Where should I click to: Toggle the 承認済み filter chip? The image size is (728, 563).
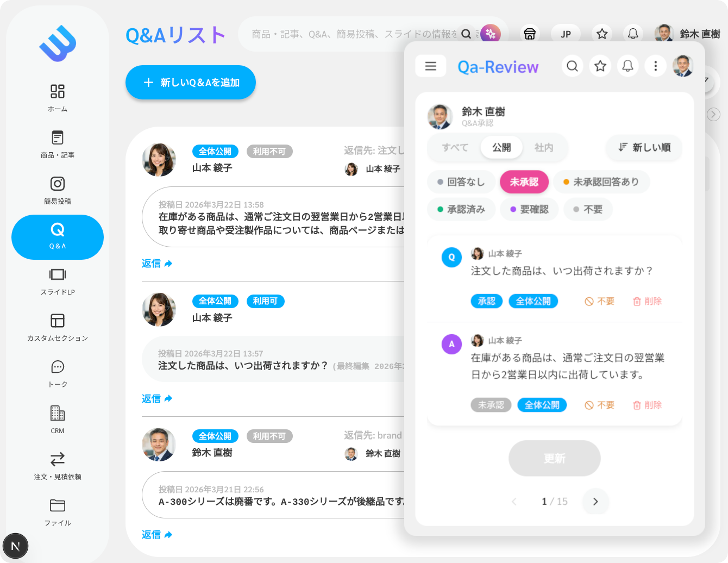click(x=461, y=209)
